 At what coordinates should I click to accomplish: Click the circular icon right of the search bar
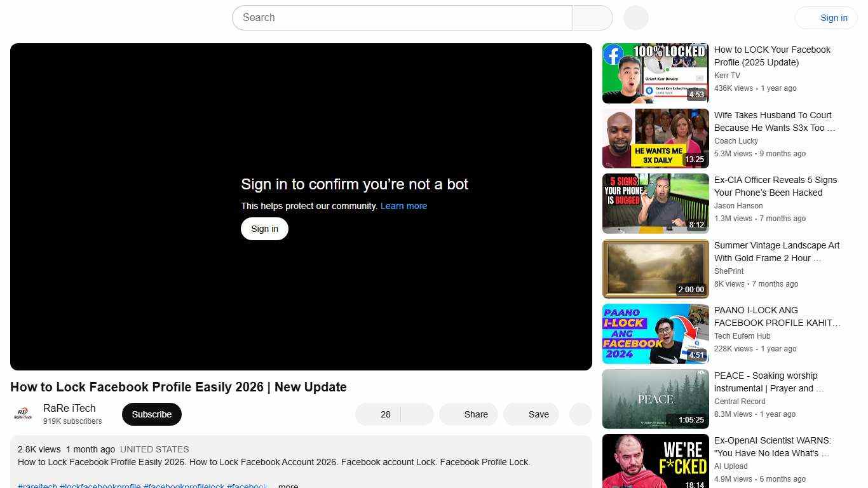coord(635,18)
